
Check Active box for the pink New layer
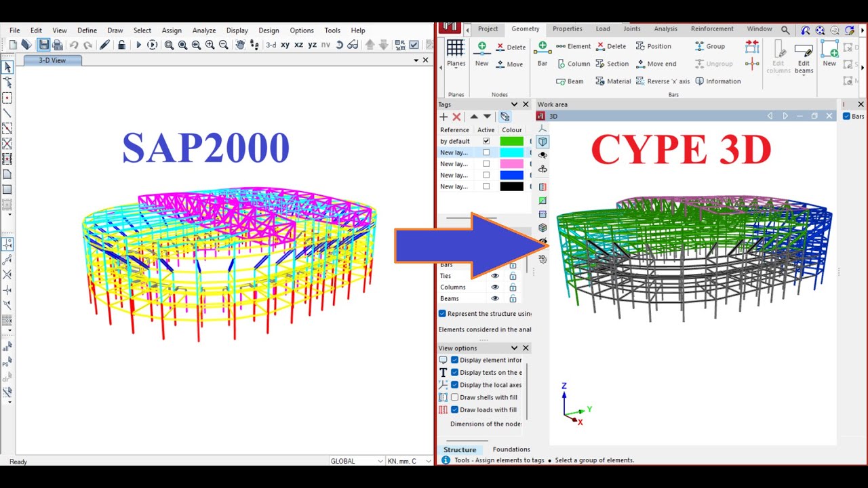pos(486,164)
